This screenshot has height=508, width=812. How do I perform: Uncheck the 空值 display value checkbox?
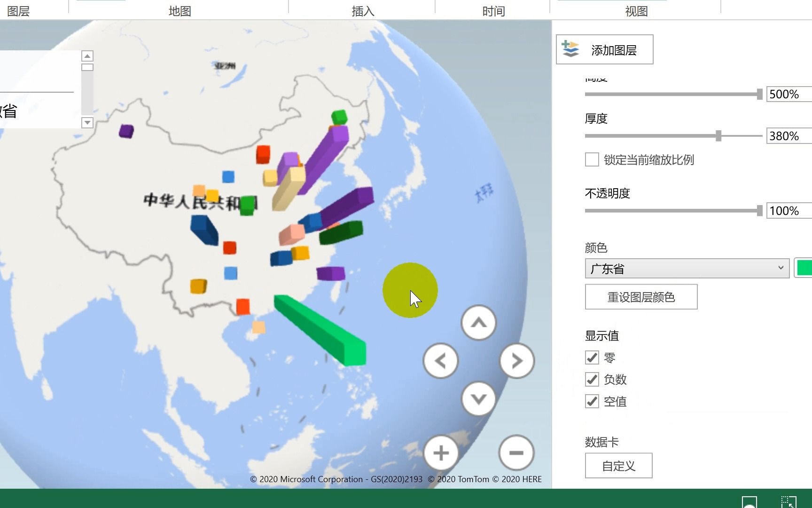click(x=592, y=401)
